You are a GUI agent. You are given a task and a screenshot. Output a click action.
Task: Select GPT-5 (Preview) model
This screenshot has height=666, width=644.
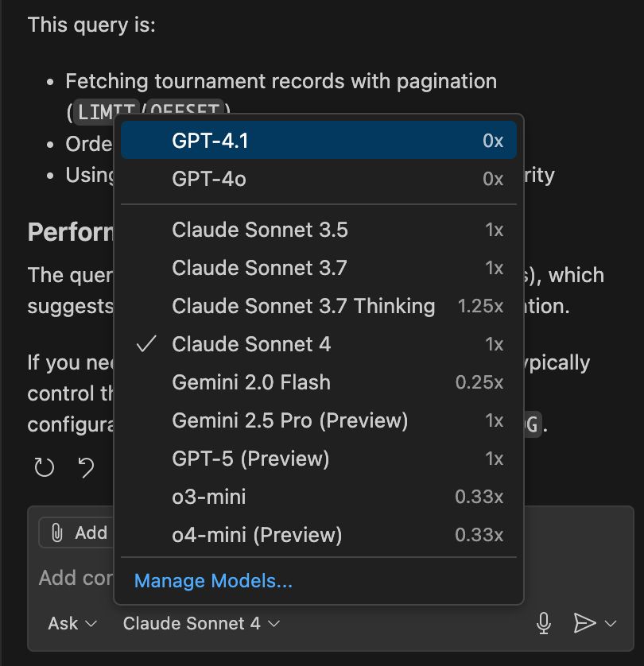pyautogui.click(x=319, y=459)
